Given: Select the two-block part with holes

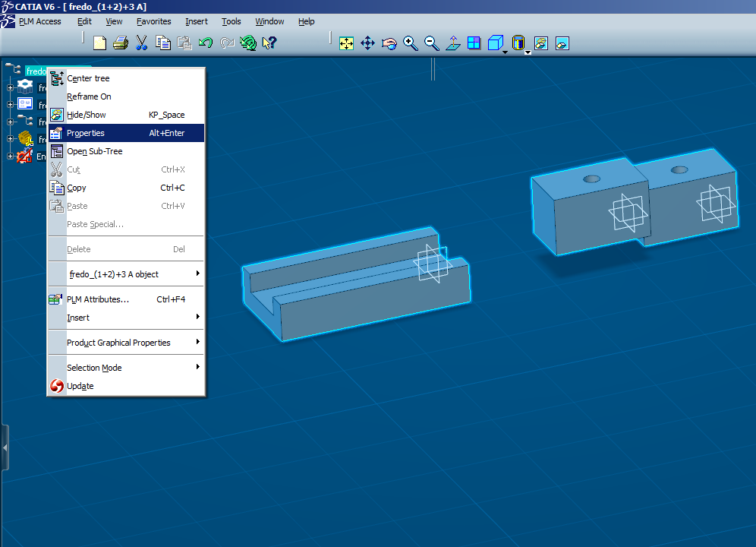Looking at the screenshot, I should click(635, 202).
